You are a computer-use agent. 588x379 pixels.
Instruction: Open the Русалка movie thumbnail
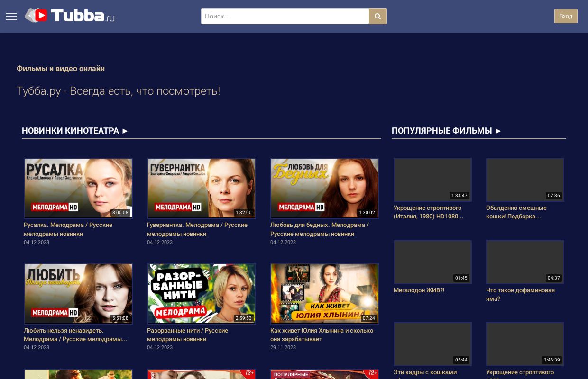[78, 188]
